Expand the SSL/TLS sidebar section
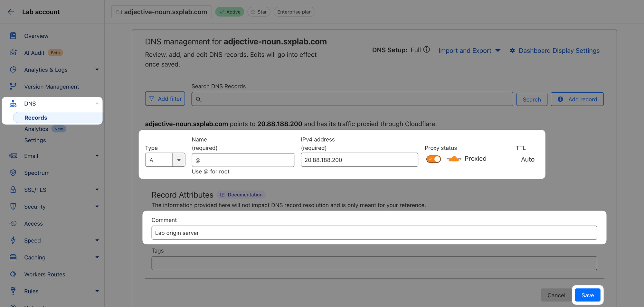This screenshot has height=307, width=644. pyautogui.click(x=97, y=190)
